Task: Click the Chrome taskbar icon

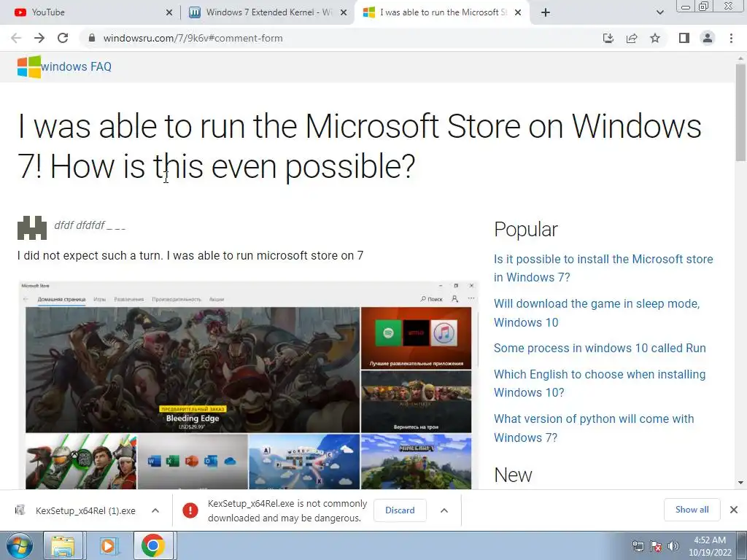Action: 153,545
